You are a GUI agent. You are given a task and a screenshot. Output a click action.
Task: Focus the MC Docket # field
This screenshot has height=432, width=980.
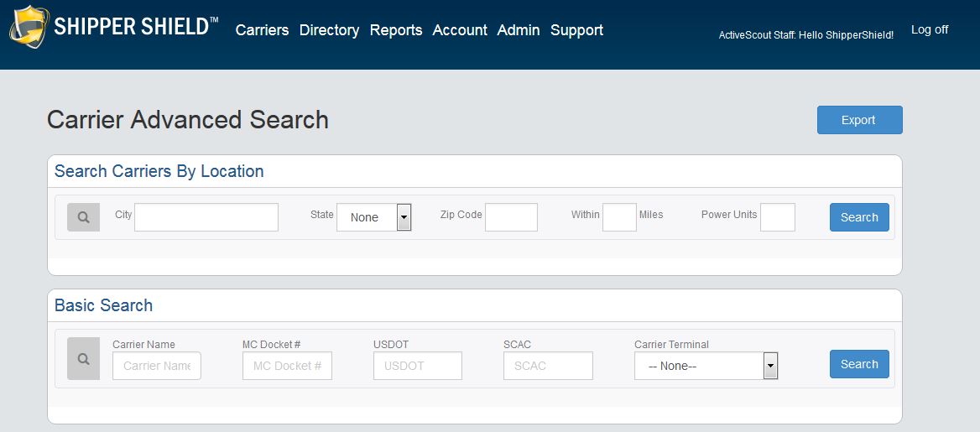pos(287,366)
